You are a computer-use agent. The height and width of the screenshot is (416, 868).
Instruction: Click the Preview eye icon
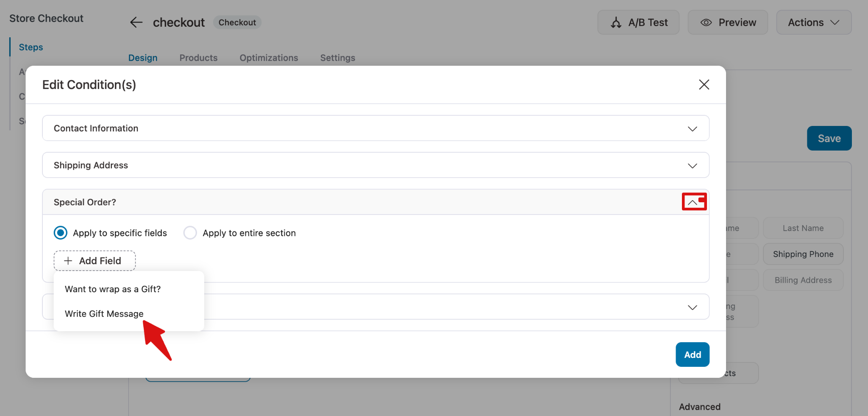[x=706, y=22]
